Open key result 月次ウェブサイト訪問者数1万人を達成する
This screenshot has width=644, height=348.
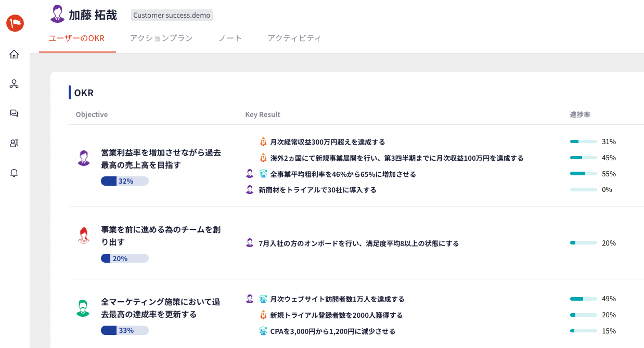[338, 299]
